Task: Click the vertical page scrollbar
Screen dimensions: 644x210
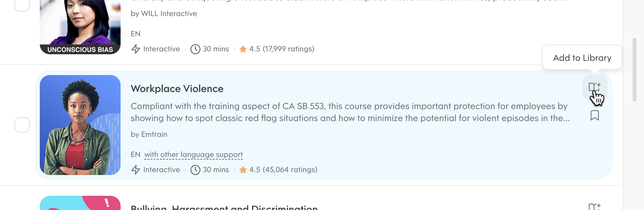Action: coord(634,69)
